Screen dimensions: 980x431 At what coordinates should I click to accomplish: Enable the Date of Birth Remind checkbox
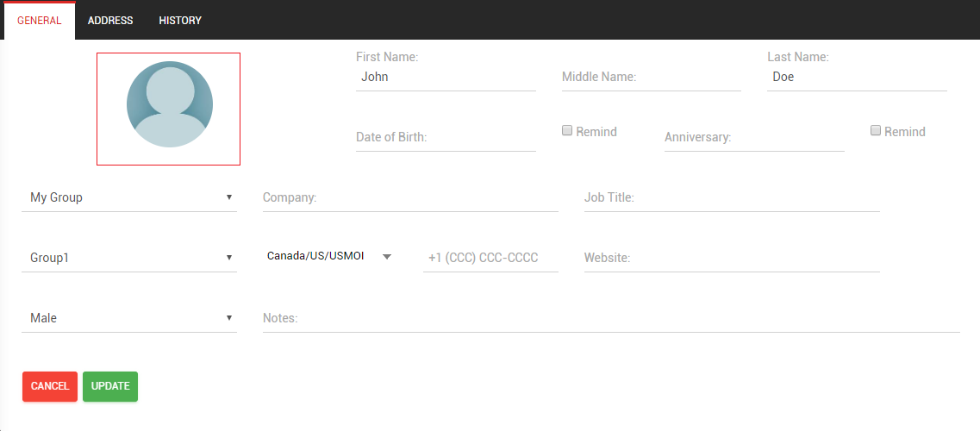coord(567,131)
